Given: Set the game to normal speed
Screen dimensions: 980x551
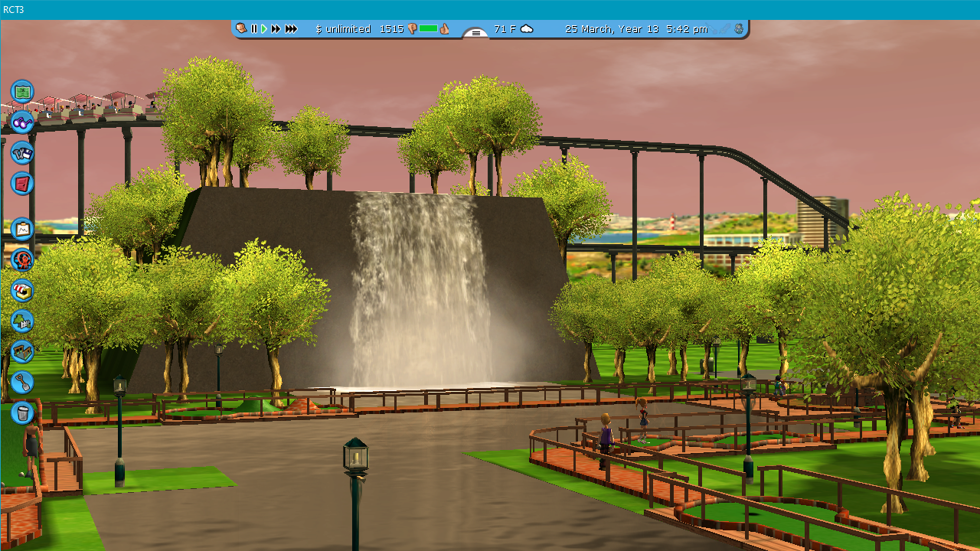Looking at the screenshot, I should 264,29.
